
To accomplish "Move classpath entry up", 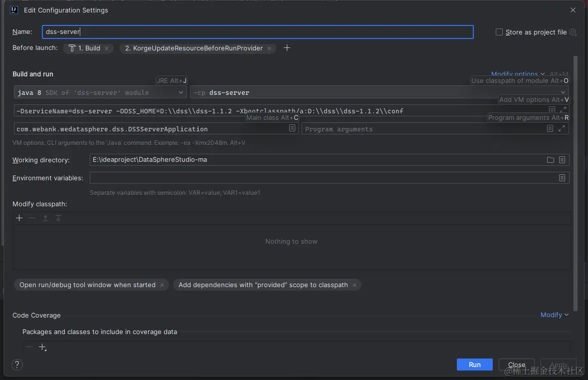I will (x=45, y=218).
